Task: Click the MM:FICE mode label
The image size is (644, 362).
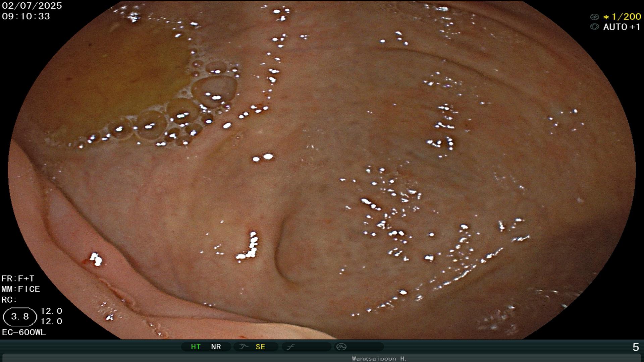Action: click(x=21, y=289)
